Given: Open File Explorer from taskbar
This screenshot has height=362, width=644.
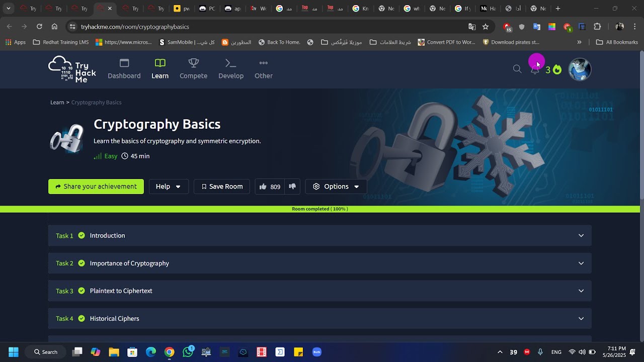Looking at the screenshot, I should [114, 352].
